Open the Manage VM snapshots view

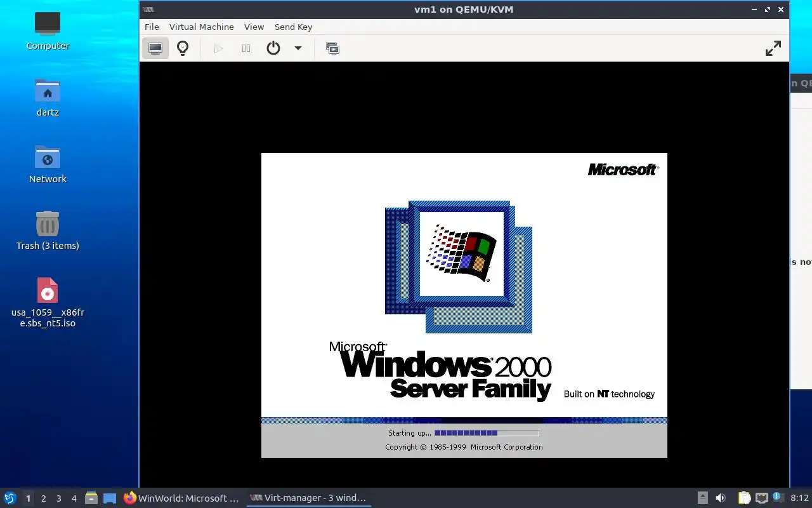(x=332, y=48)
